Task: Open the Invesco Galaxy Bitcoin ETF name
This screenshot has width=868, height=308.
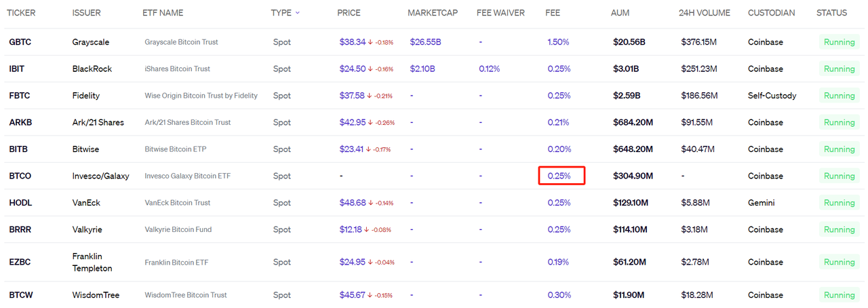Action: [x=188, y=176]
